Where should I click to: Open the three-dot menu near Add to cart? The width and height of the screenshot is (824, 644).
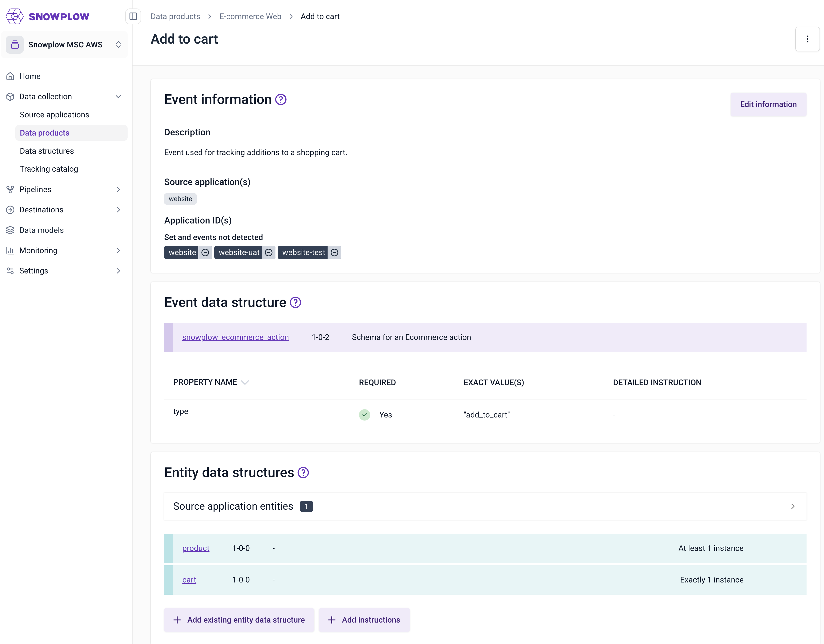807,39
